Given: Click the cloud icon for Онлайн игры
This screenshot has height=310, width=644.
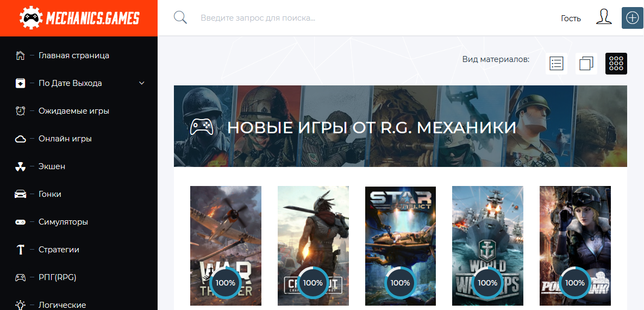Looking at the screenshot, I should 20,139.
